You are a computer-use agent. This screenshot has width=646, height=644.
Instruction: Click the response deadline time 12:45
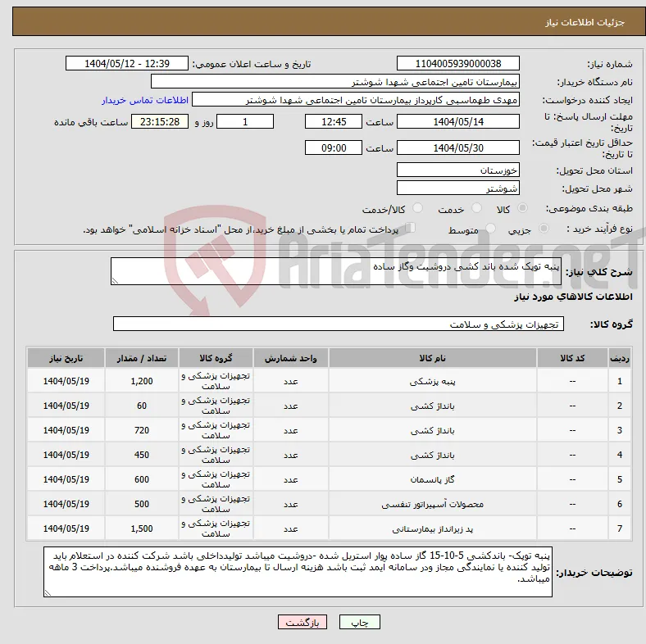coord(334,121)
